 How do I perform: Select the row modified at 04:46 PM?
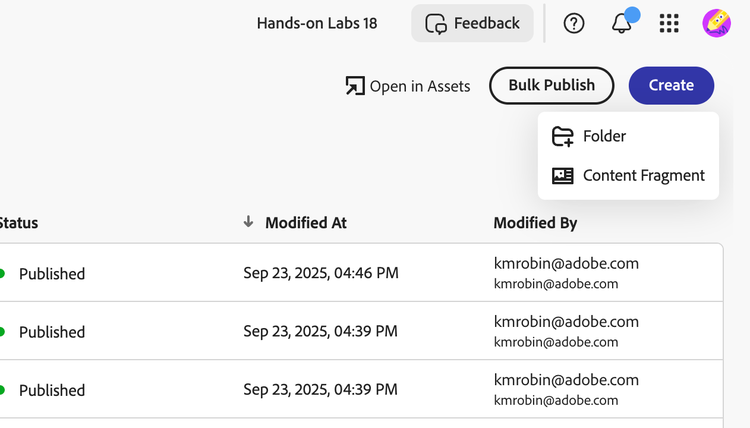coord(320,273)
